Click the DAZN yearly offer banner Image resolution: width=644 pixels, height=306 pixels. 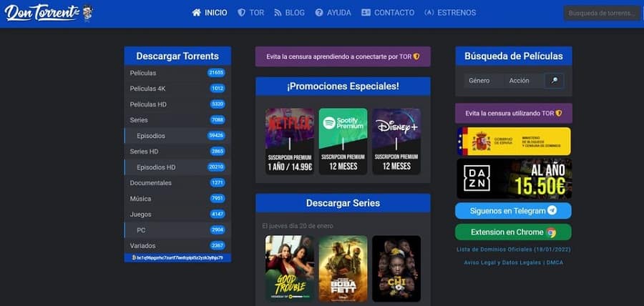coord(514,179)
